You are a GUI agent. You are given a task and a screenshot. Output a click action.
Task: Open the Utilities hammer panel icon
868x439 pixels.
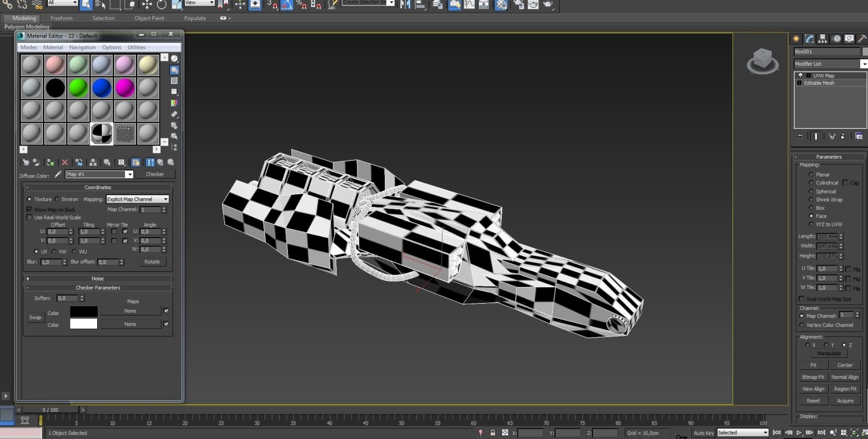862,39
